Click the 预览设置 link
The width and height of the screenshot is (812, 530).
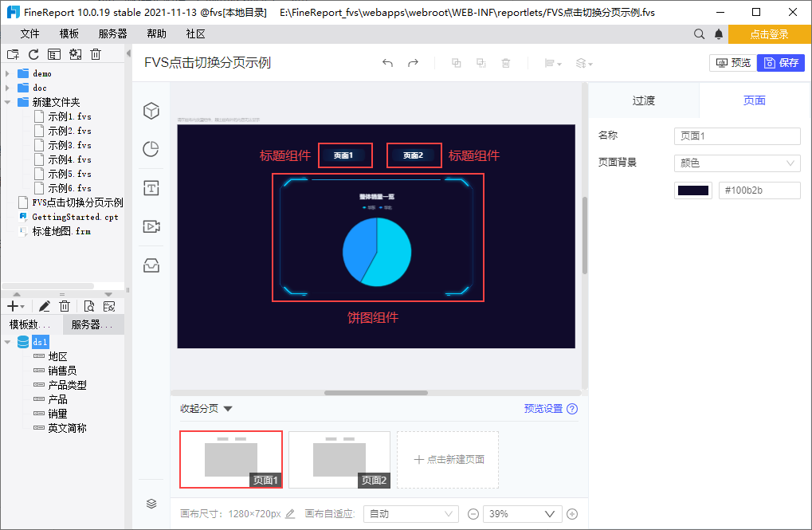click(543, 409)
